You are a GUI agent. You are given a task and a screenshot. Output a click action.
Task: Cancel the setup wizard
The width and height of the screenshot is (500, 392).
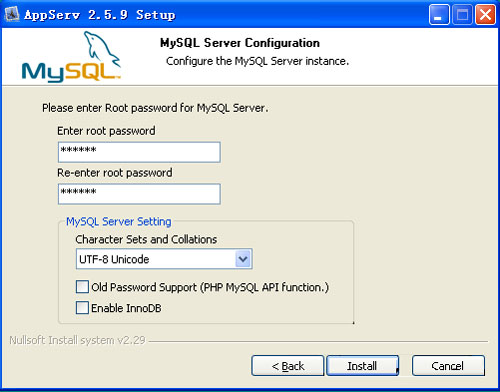coord(448,366)
